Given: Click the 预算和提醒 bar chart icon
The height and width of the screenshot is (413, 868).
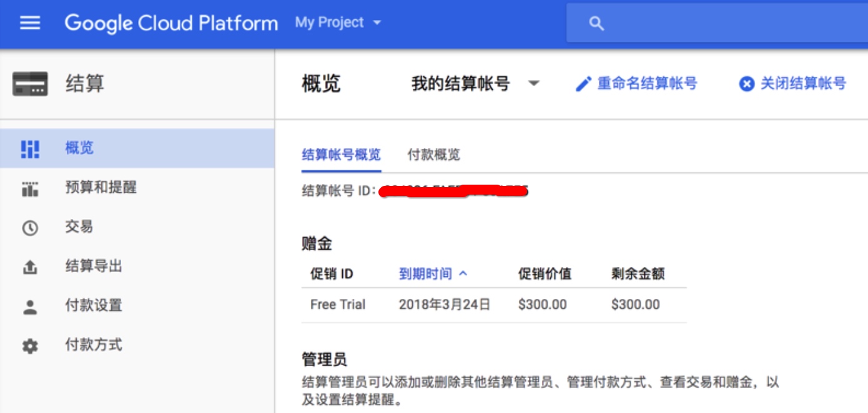Looking at the screenshot, I should [x=30, y=188].
